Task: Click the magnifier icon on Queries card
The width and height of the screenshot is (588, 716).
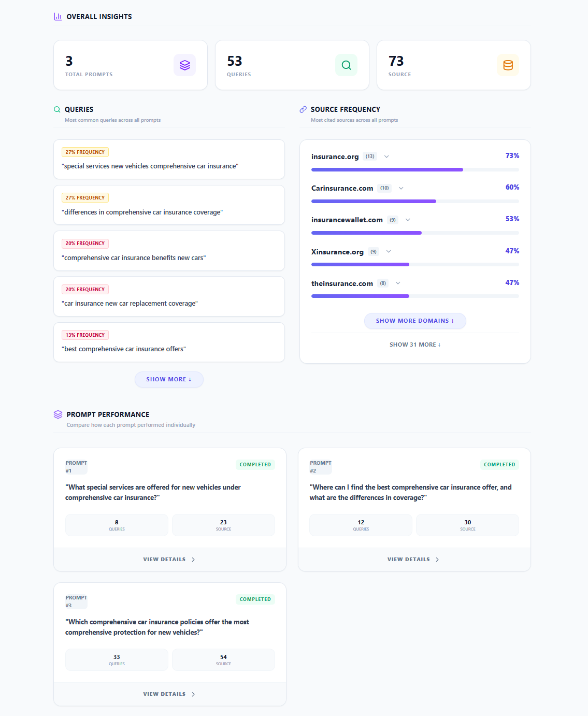Action: point(346,65)
